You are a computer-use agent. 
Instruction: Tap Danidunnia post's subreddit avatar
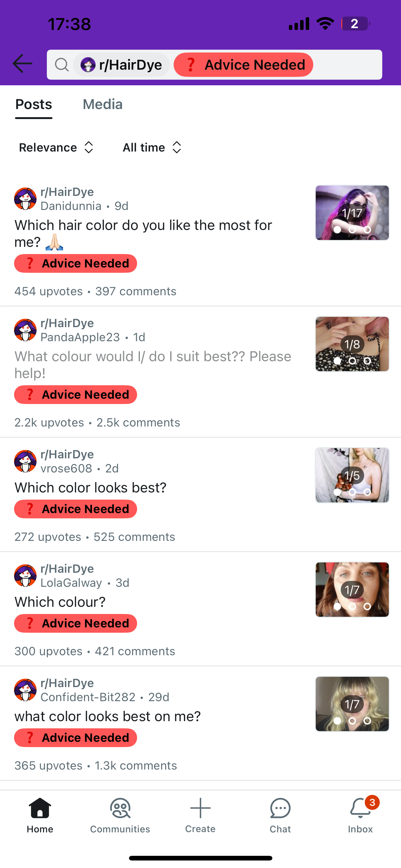pyautogui.click(x=25, y=199)
